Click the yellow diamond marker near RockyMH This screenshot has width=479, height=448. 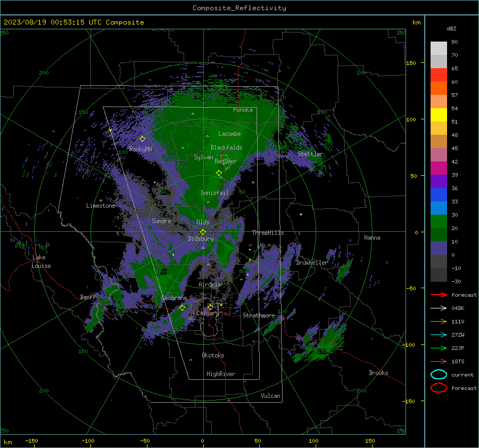coord(142,139)
